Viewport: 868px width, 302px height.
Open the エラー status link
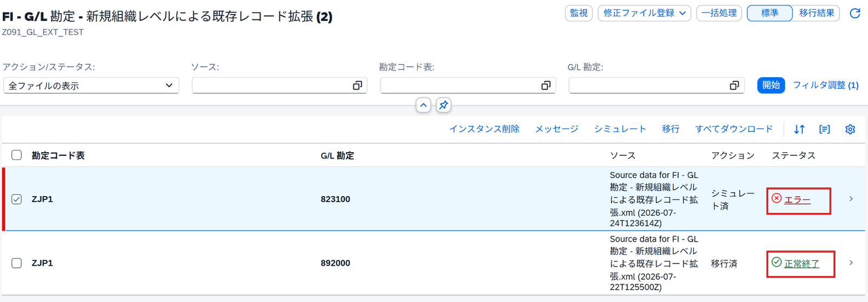click(797, 200)
